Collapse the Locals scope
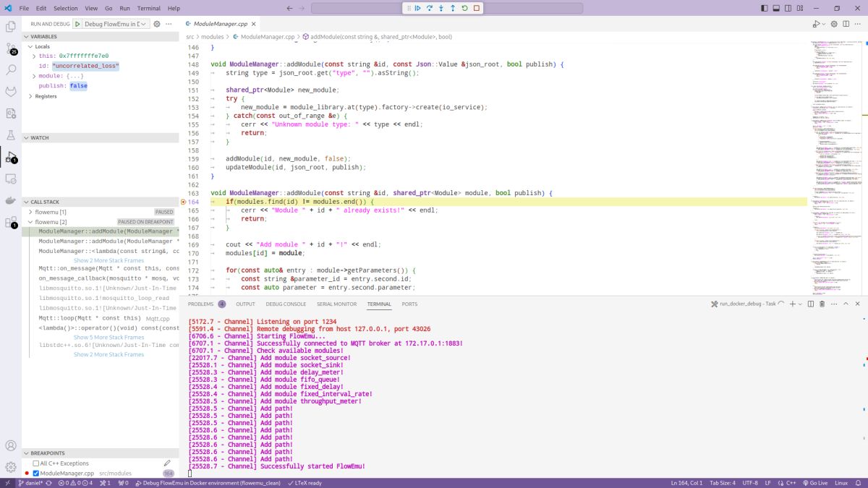 30,46
